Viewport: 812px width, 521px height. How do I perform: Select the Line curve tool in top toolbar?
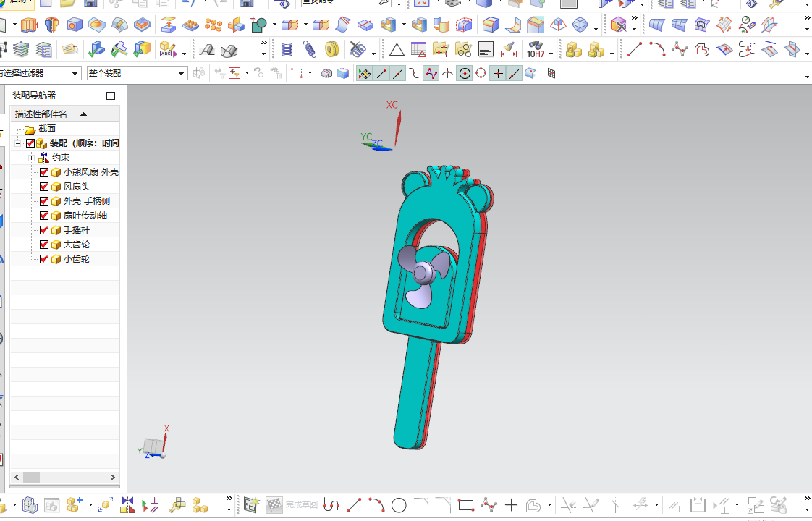(x=635, y=50)
